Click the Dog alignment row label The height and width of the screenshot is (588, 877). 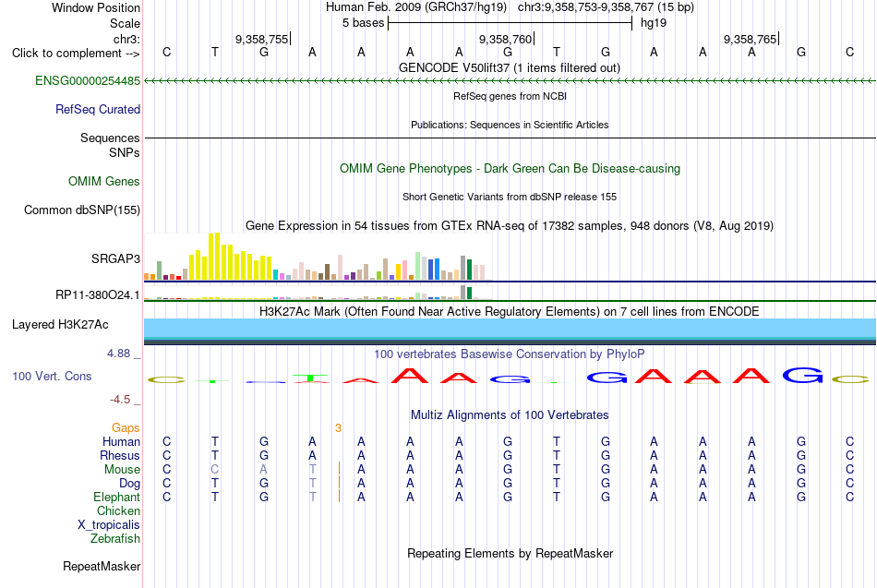pyautogui.click(x=130, y=483)
